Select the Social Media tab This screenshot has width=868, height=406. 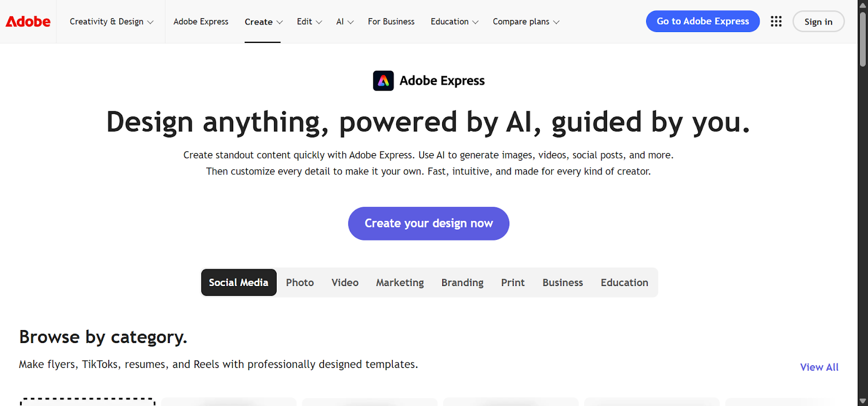239,282
